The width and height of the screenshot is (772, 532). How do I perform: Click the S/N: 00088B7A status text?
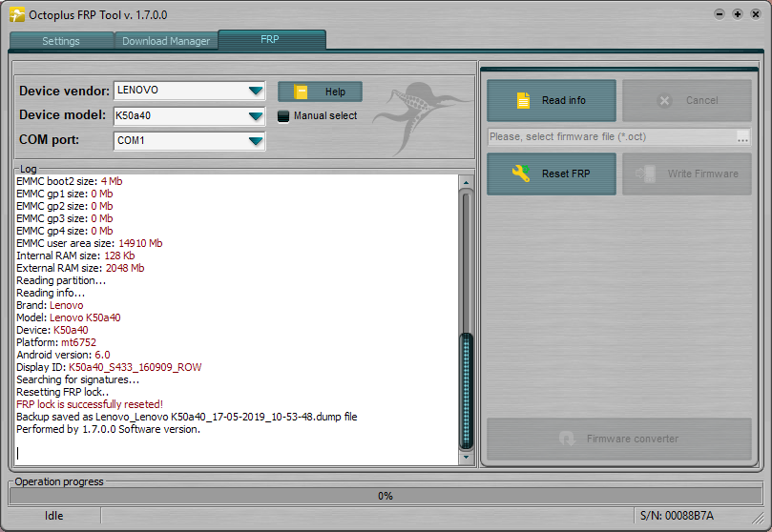point(677,516)
